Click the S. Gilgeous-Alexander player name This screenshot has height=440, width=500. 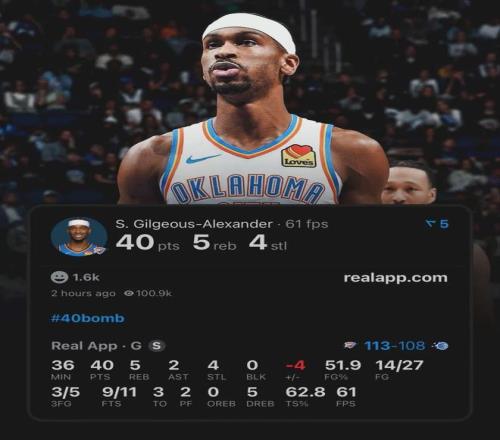[194, 224]
